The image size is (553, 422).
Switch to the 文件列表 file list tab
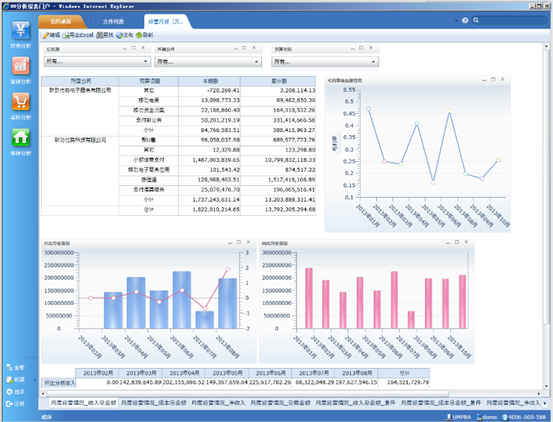(x=113, y=22)
